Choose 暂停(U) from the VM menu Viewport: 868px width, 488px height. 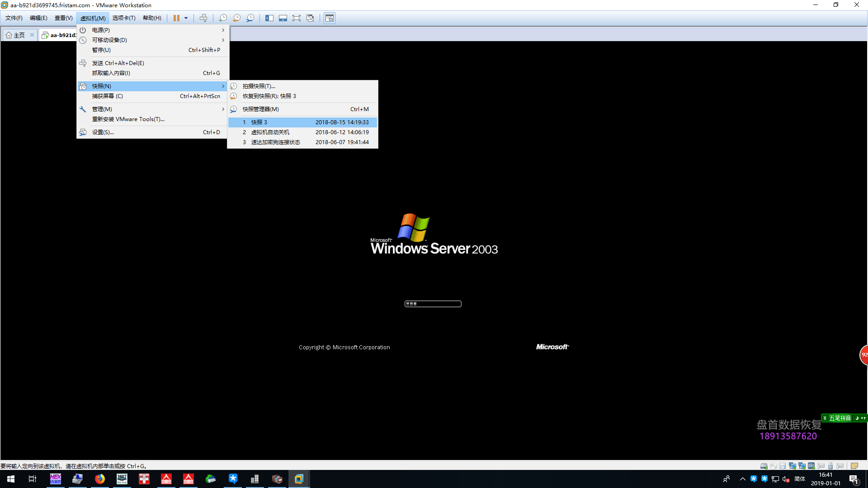click(153, 50)
